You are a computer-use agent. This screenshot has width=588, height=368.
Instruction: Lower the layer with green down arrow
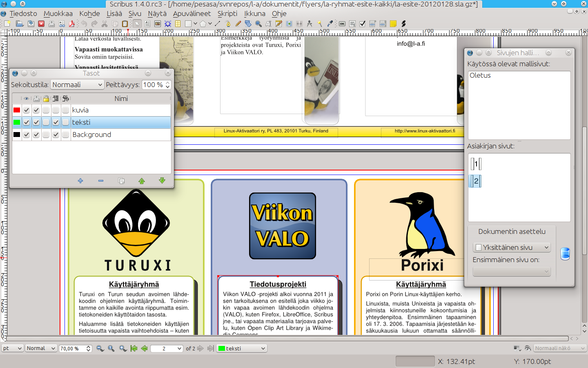click(162, 181)
